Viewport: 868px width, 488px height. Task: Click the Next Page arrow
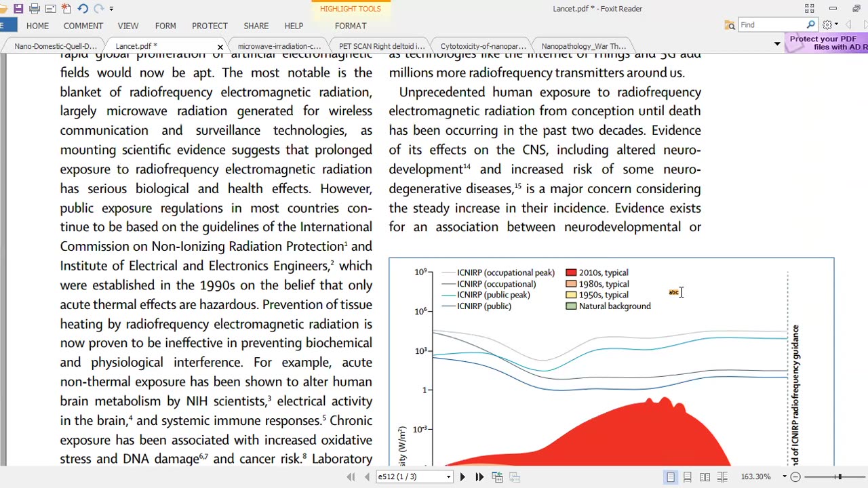pos(462,477)
